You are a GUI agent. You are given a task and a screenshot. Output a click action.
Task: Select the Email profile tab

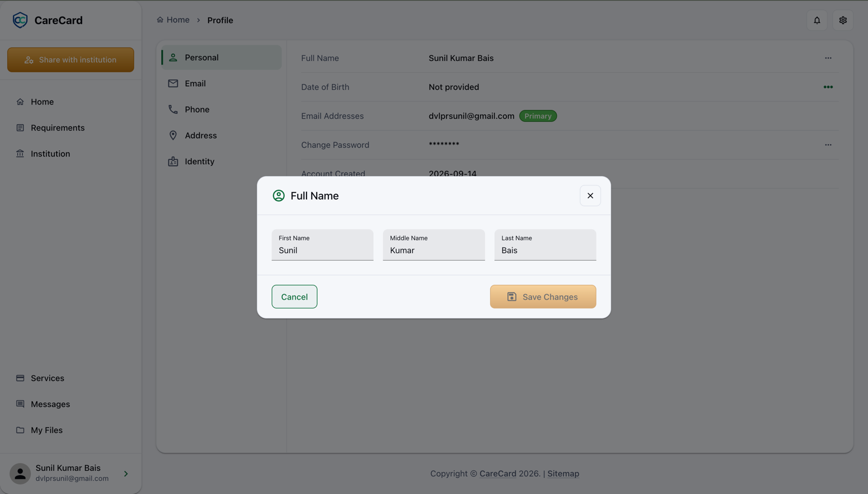click(221, 83)
